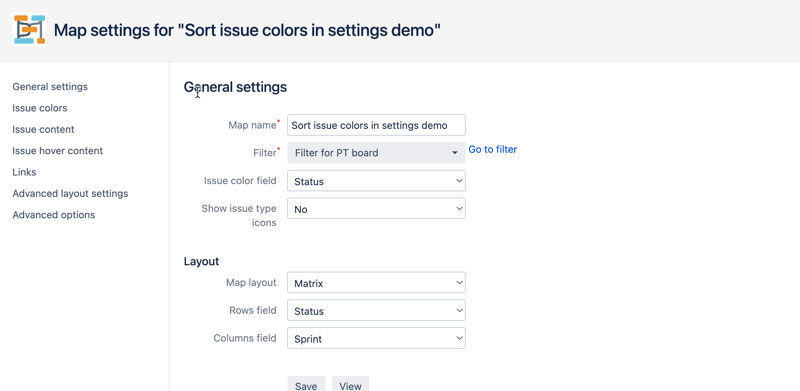Click the Issue Matrix app logo icon
800x391 pixels.
[30, 30]
